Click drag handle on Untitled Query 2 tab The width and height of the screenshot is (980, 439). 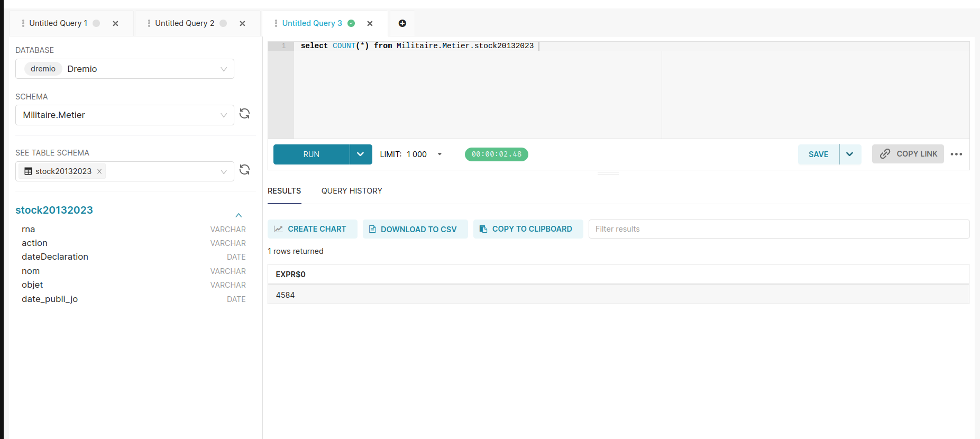pos(149,23)
